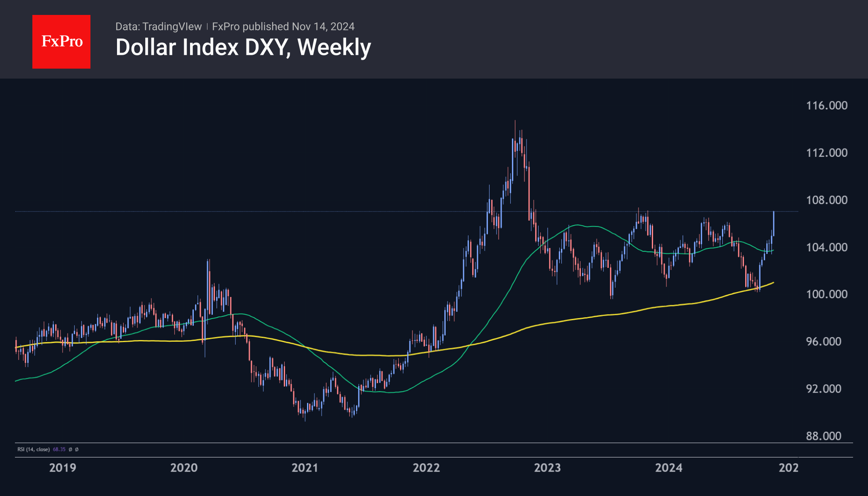Screen dimensions: 868x496
Task: Click the 2020 label on time axis
Action: 184,468
